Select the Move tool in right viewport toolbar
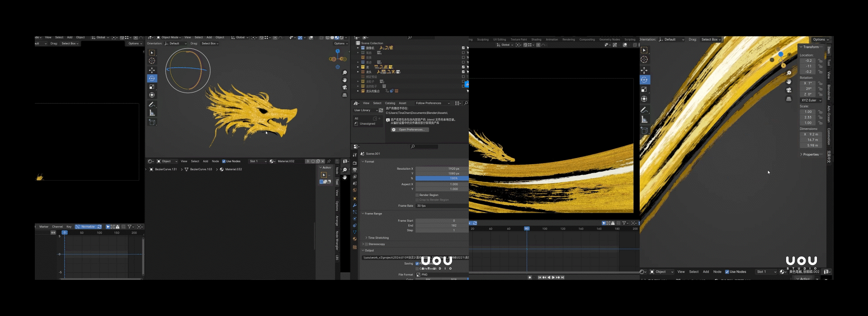 click(644, 70)
